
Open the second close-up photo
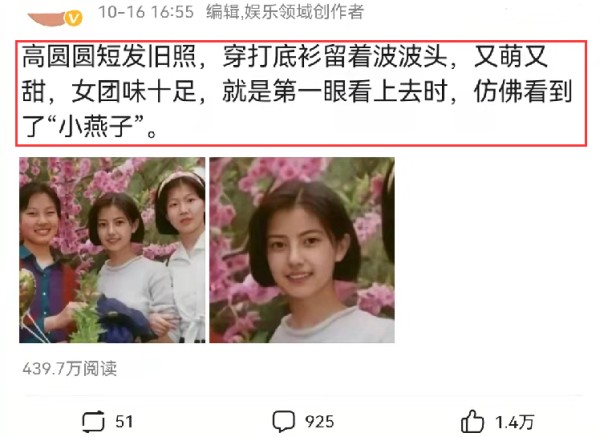point(302,250)
